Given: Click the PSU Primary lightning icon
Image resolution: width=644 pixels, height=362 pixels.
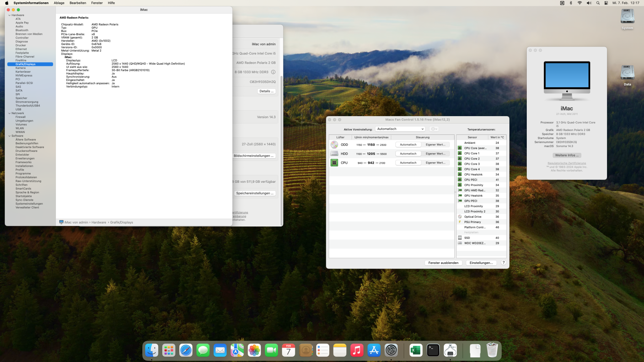Looking at the screenshot, I should pos(460,222).
